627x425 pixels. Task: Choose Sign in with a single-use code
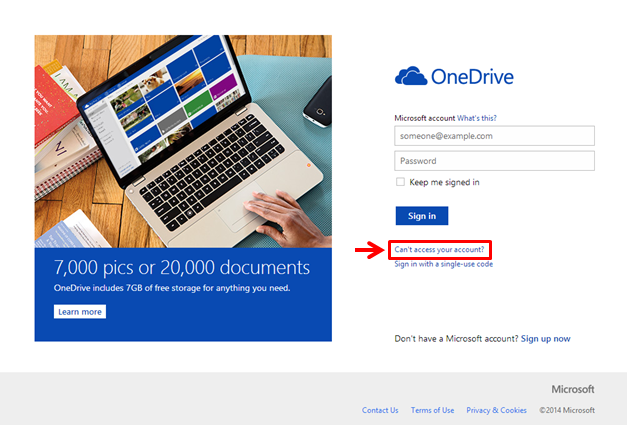coord(443,264)
